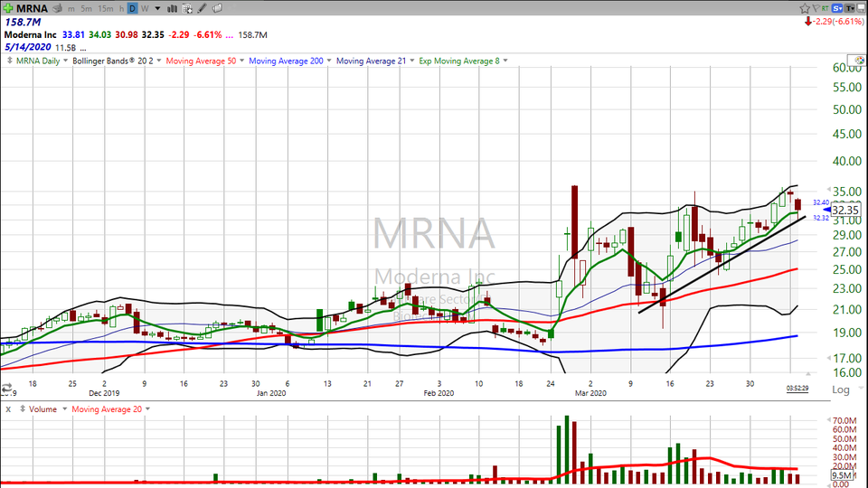868x488 pixels.
Task: Click the reorder arrows beside Volume
Action: tap(22, 408)
